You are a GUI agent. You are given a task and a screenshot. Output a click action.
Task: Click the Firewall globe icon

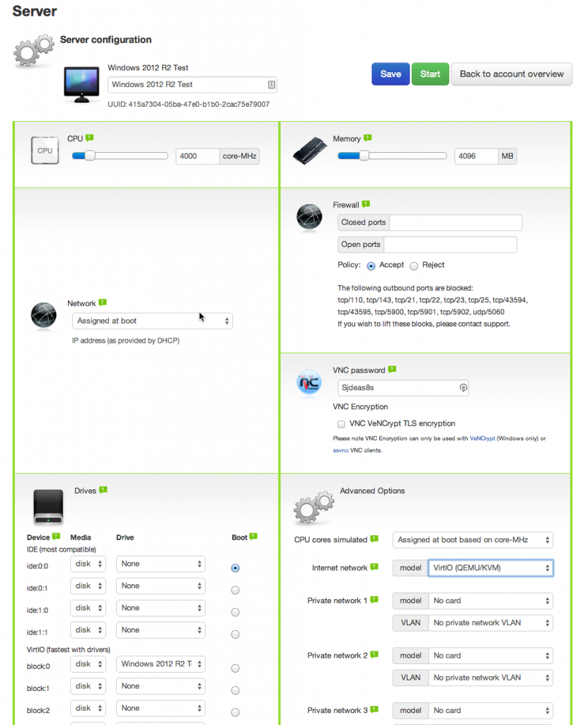tap(309, 217)
